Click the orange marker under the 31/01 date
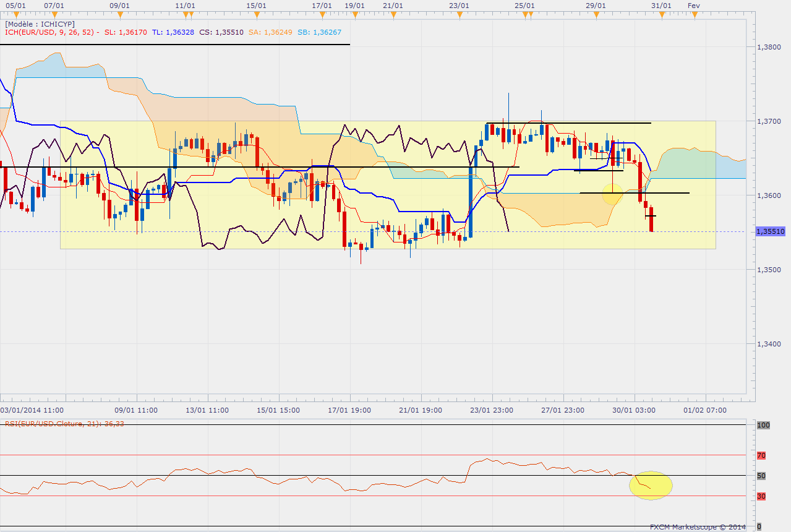The image size is (791, 532). pyautogui.click(x=661, y=13)
